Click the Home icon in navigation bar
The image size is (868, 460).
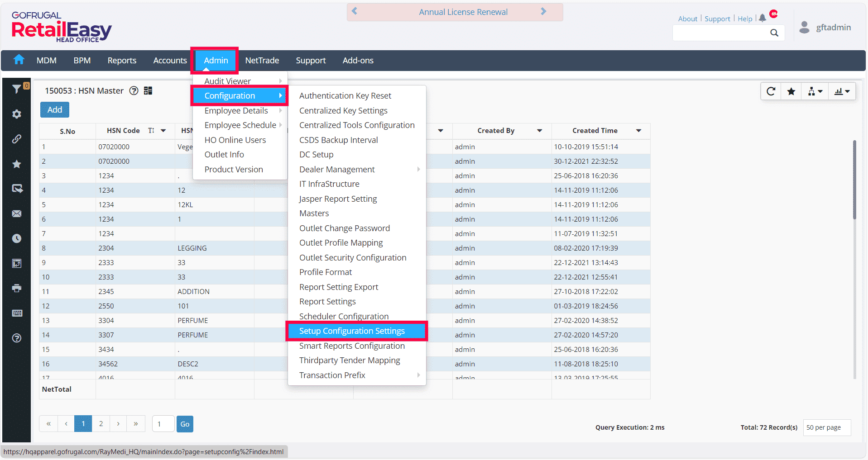[x=19, y=60]
